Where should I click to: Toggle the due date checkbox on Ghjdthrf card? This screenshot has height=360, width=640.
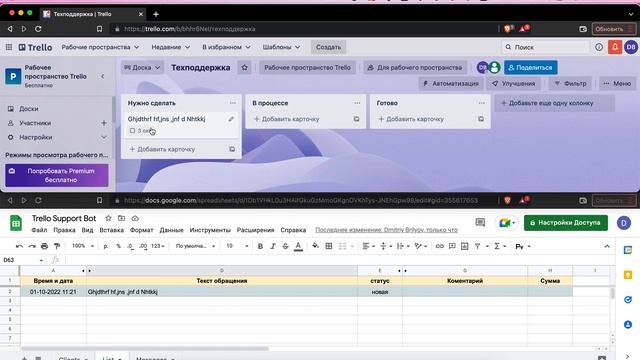(x=132, y=131)
